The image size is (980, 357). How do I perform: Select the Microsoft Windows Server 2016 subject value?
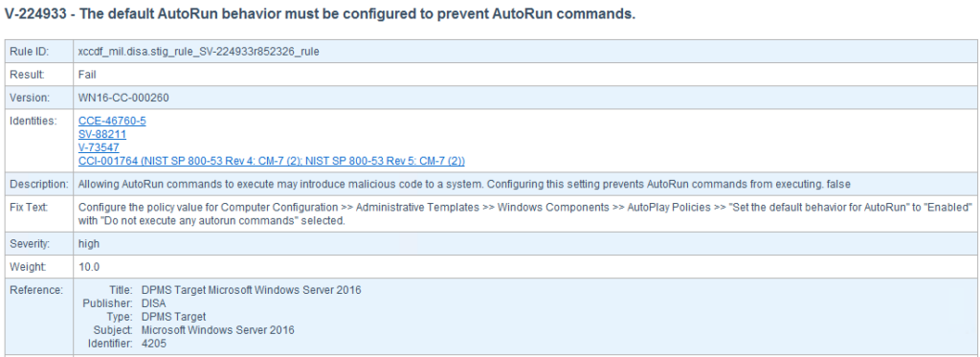[x=218, y=330]
